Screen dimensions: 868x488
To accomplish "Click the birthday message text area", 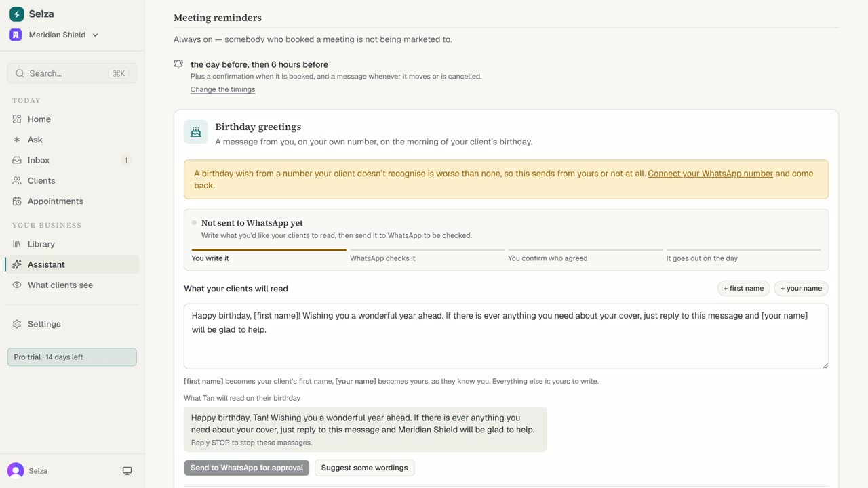I will tap(506, 336).
